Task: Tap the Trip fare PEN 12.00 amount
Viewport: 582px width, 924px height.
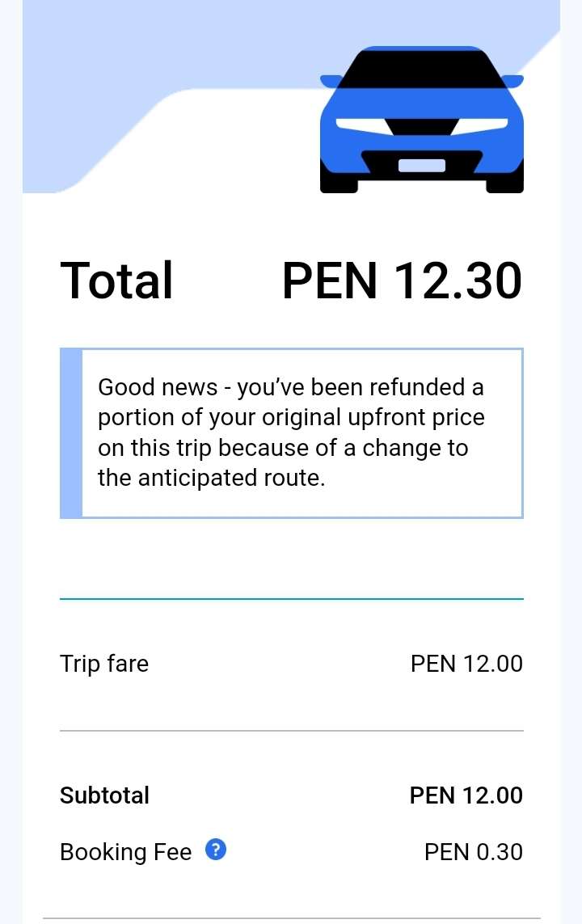Action: point(466,664)
